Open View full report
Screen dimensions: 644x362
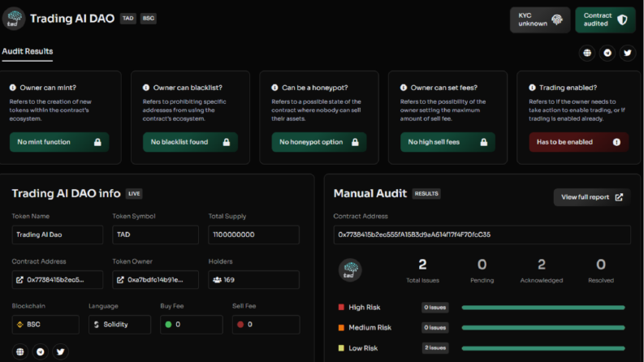click(x=592, y=197)
